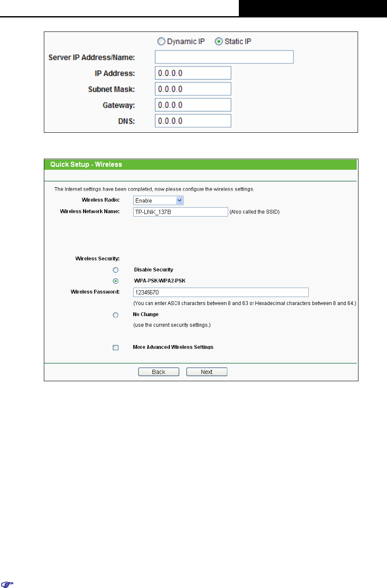Image resolution: width=387 pixels, height=588 pixels.
Task: Select the Static IP radio button
Action: click(219, 41)
